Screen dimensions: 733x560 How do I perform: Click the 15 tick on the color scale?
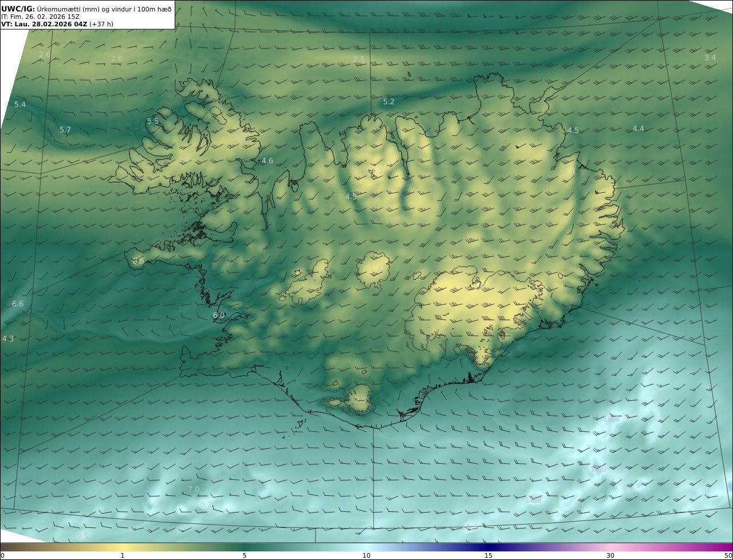click(x=488, y=555)
